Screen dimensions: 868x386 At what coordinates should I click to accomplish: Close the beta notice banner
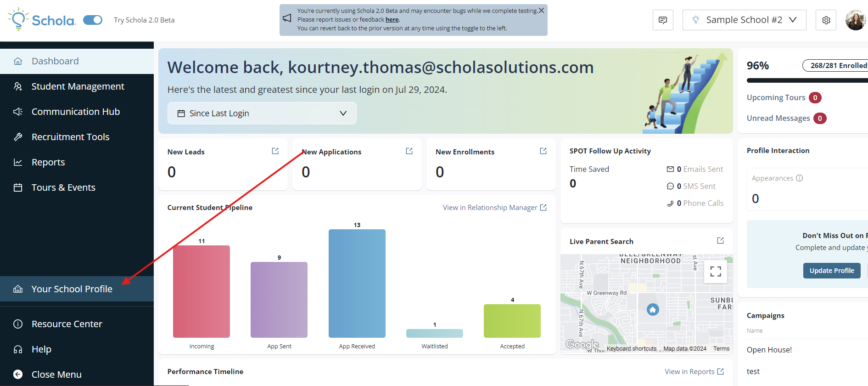(x=542, y=11)
